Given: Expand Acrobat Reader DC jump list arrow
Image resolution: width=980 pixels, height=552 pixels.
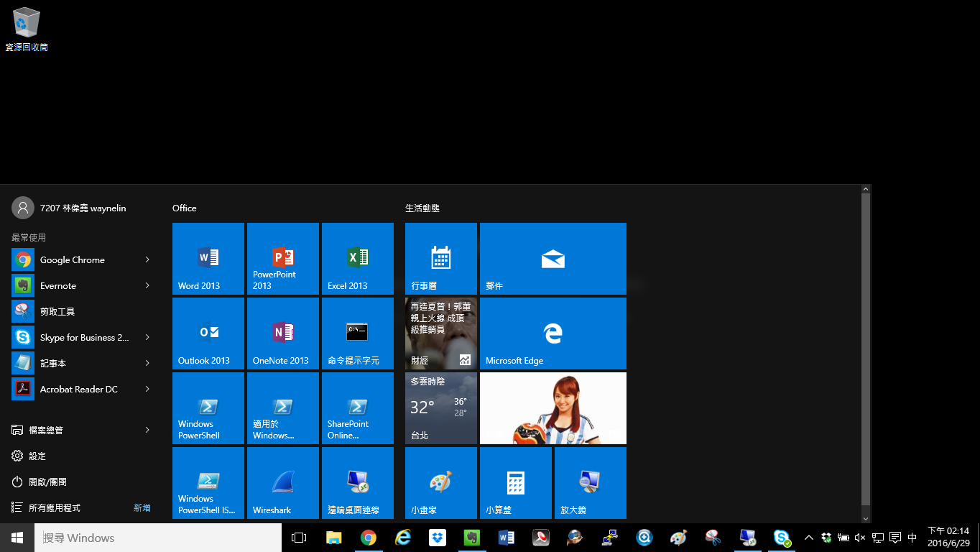Looking at the screenshot, I should pyautogui.click(x=147, y=389).
